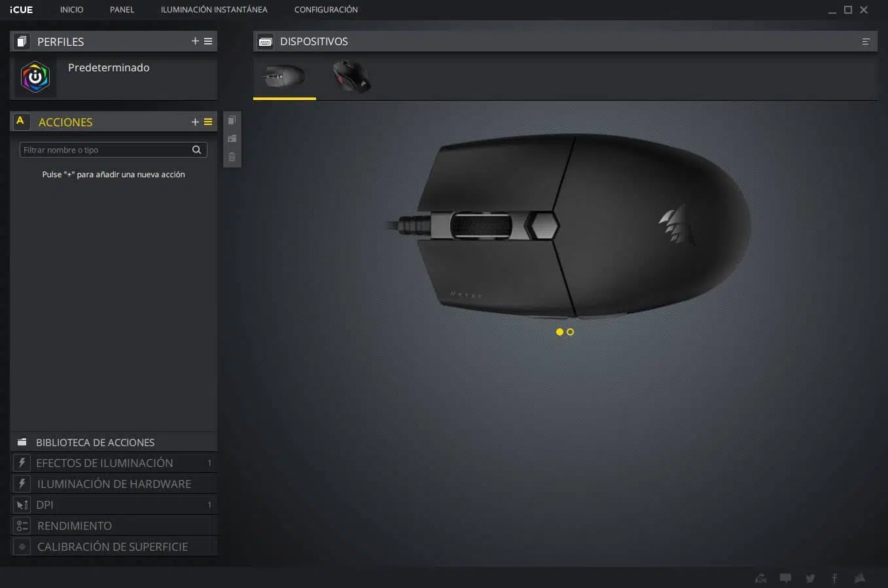Viewport: 888px width, 588px height.
Task: Click the Iluminación de Hardware lightning icon
Action: 22,484
